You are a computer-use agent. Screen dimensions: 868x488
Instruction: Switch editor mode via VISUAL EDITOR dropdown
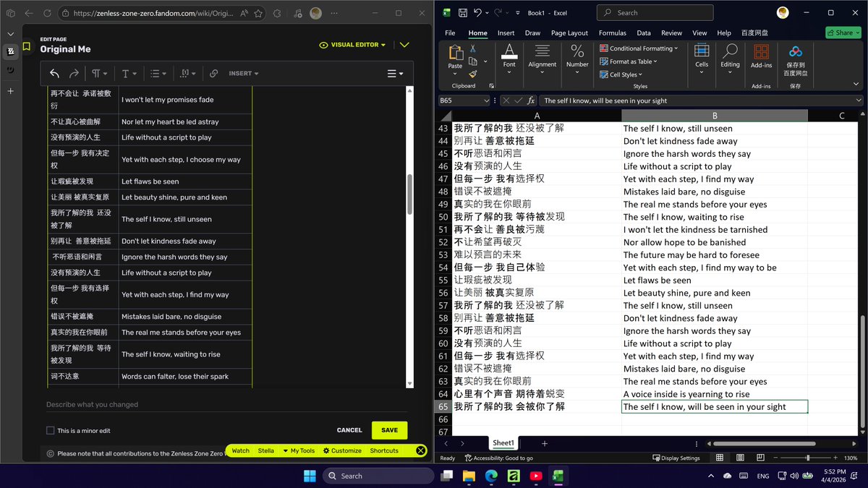click(x=353, y=45)
